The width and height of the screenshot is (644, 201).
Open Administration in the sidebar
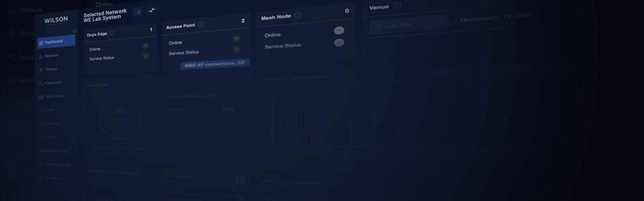click(54, 151)
